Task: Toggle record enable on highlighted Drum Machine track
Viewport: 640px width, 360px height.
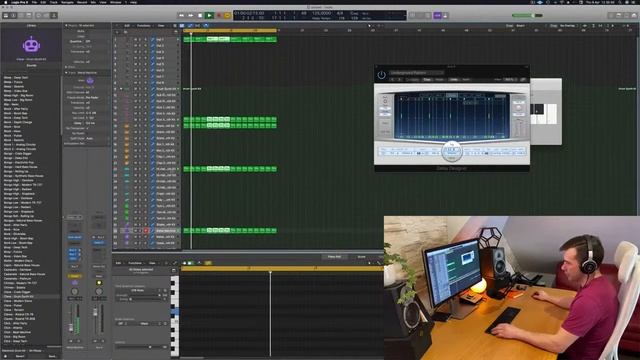Action: (x=146, y=231)
